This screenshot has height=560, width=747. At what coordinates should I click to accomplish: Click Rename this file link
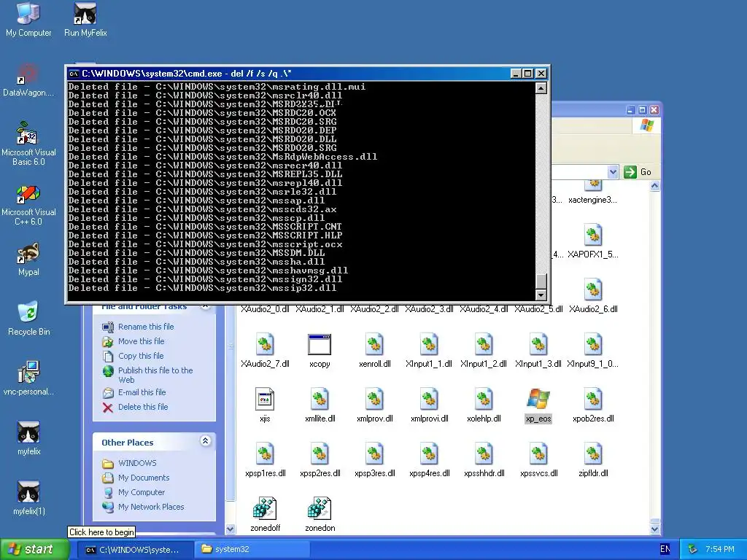click(x=146, y=327)
